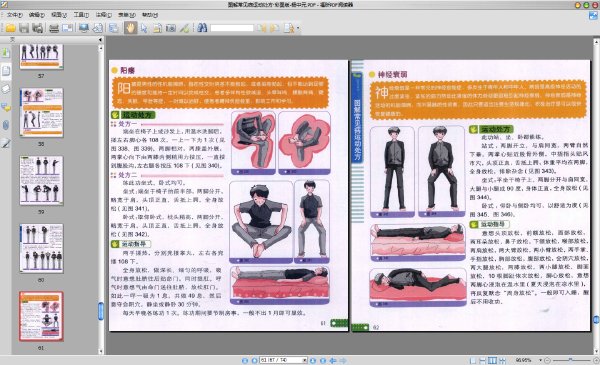Select page 59 thumbnail
The width and height of the screenshot is (600, 365).
(41, 180)
